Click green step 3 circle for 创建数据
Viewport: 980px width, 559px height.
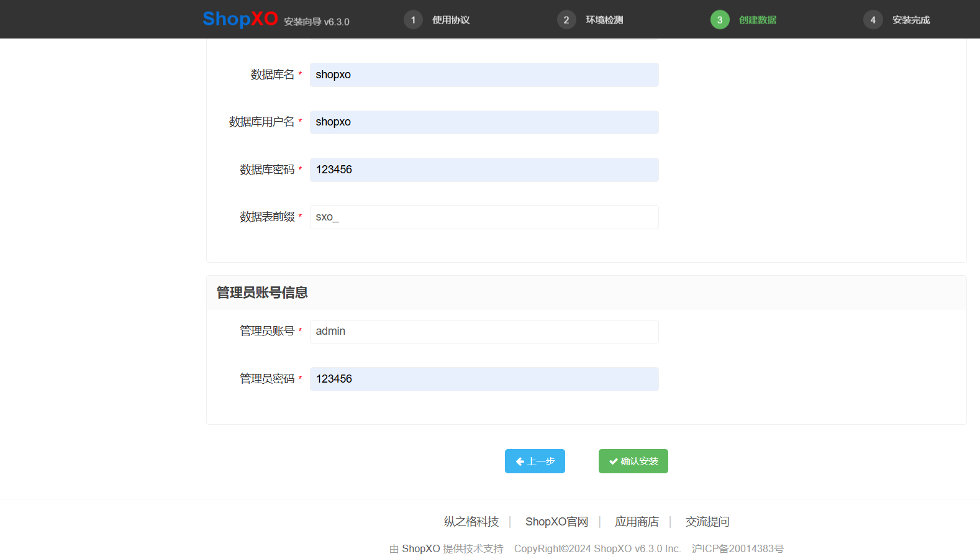[x=720, y=20]
